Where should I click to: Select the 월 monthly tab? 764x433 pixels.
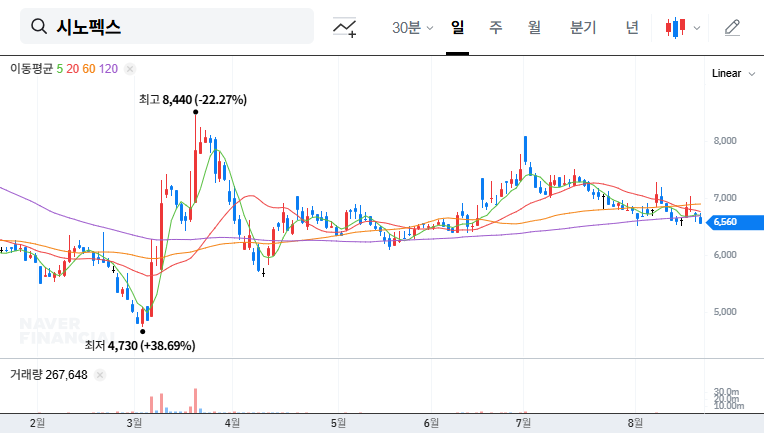[534, 27]
